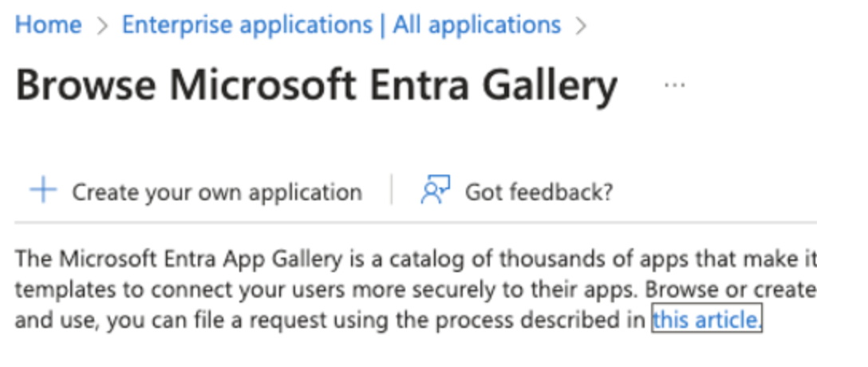Viewport: 868px width, 367px height.
Task: Go to the Home breadcrumb link
Action: 48,25
